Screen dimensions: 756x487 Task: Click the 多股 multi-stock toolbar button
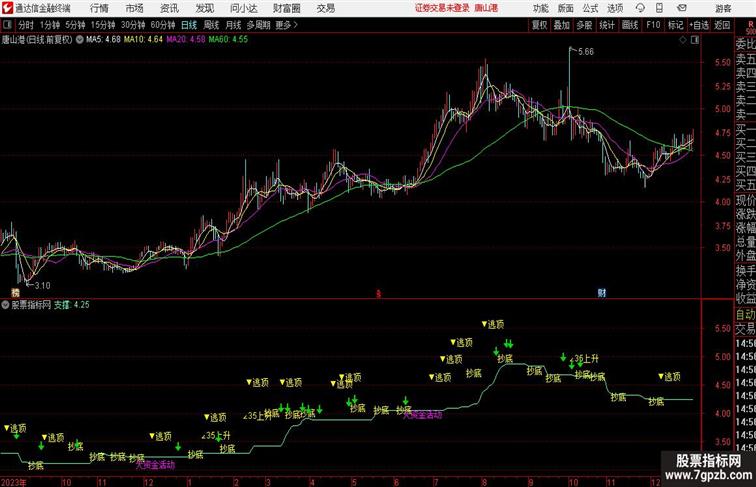(x=584, y=25)
